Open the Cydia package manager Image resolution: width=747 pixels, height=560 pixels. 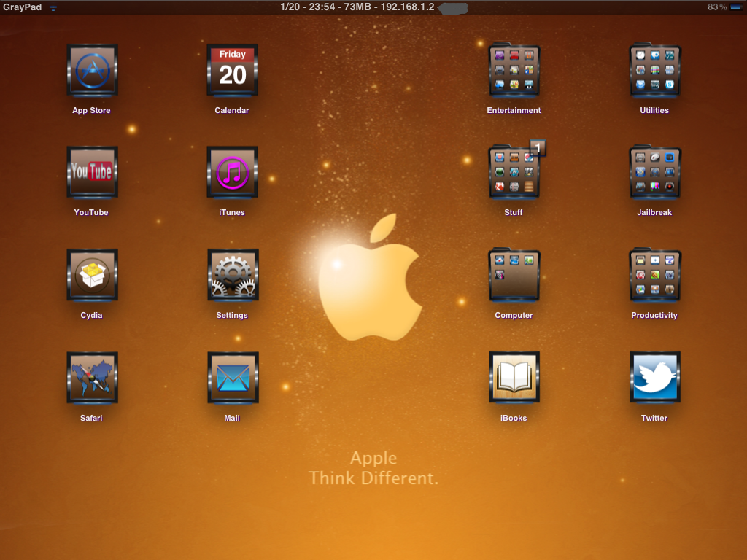pos(92,275)
